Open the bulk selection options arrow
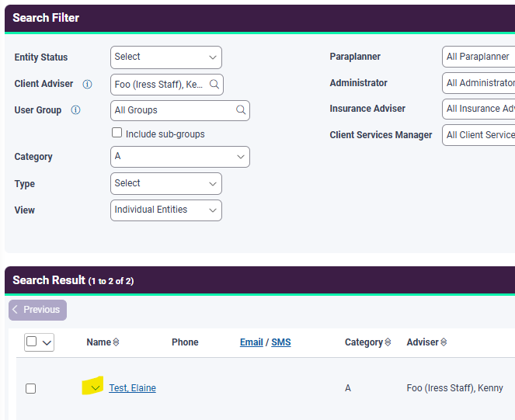Screen dimensions: 515x420 pos(47,342)
